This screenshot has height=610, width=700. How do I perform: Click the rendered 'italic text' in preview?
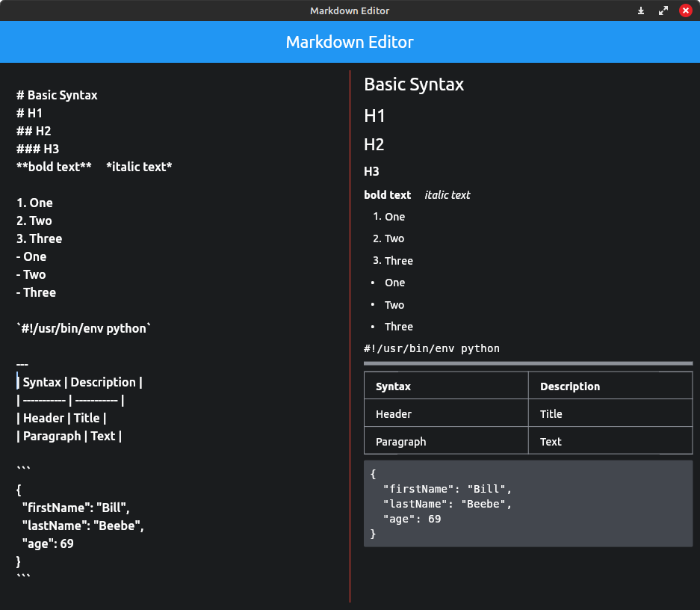coord(447,195)
